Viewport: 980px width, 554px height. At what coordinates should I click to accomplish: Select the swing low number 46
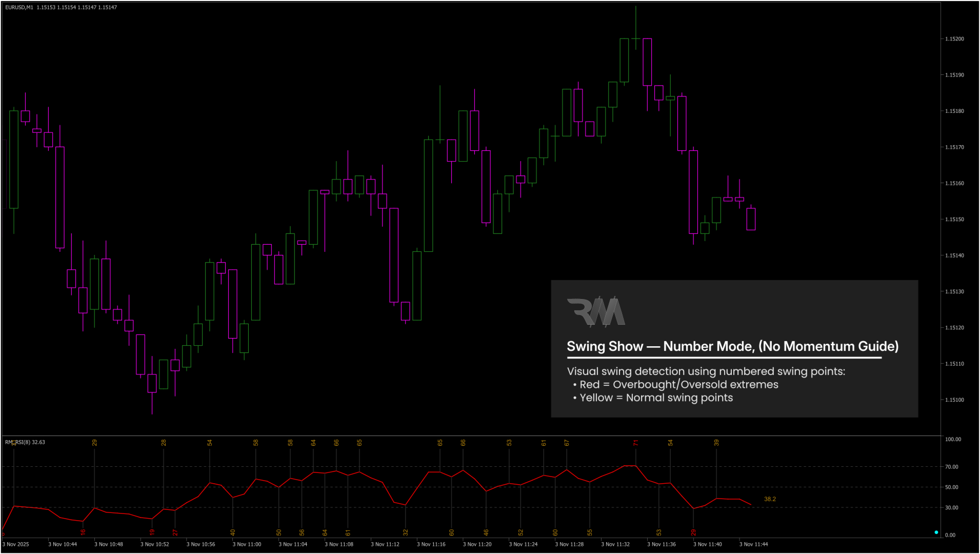486,532
